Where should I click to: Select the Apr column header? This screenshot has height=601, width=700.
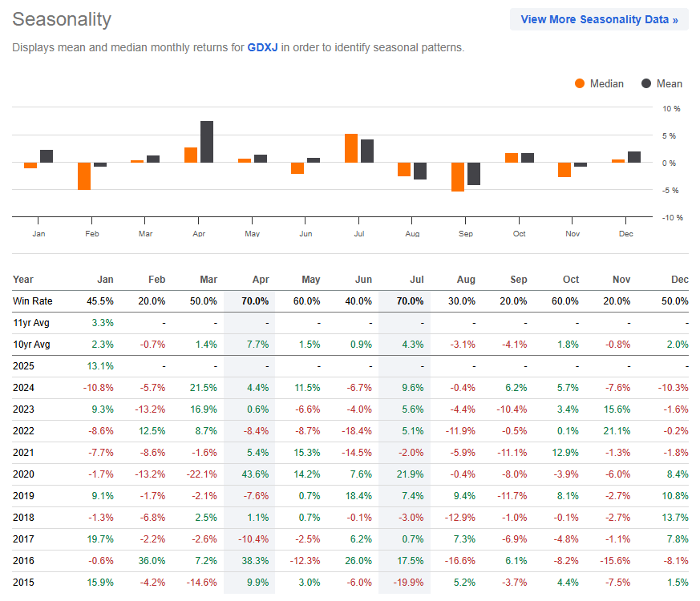click(x=261, y=280)
